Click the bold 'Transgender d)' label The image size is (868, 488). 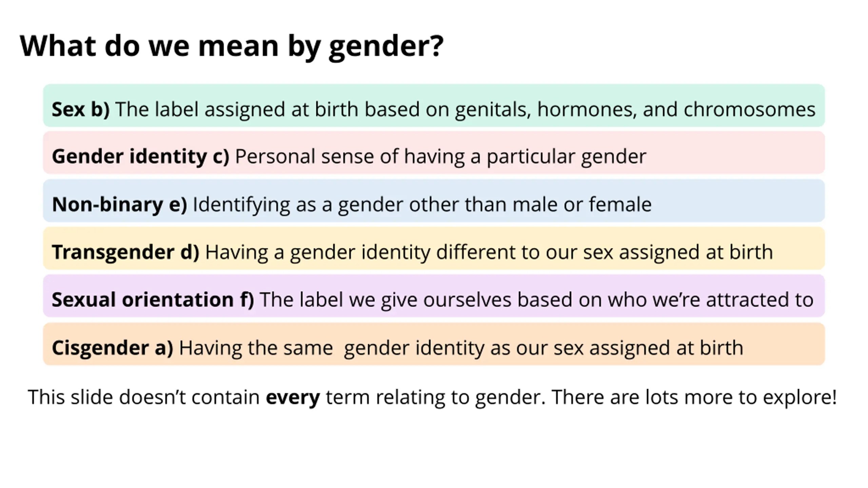125,252
